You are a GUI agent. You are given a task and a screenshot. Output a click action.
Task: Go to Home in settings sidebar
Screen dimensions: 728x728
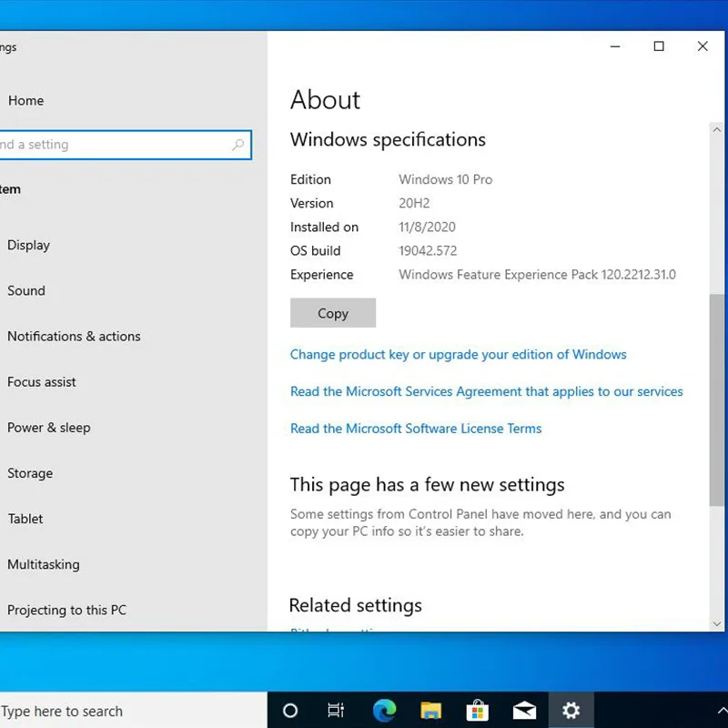[25, 101]
